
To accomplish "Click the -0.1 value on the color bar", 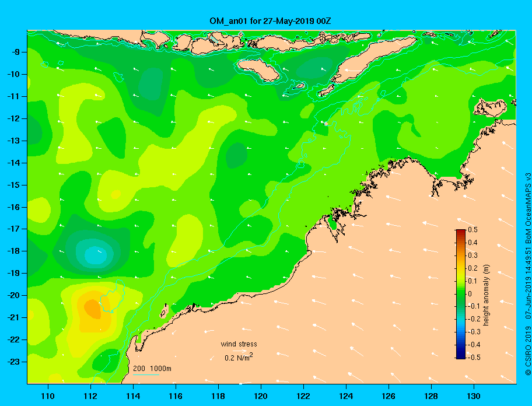I will click(x=474, y=306).
